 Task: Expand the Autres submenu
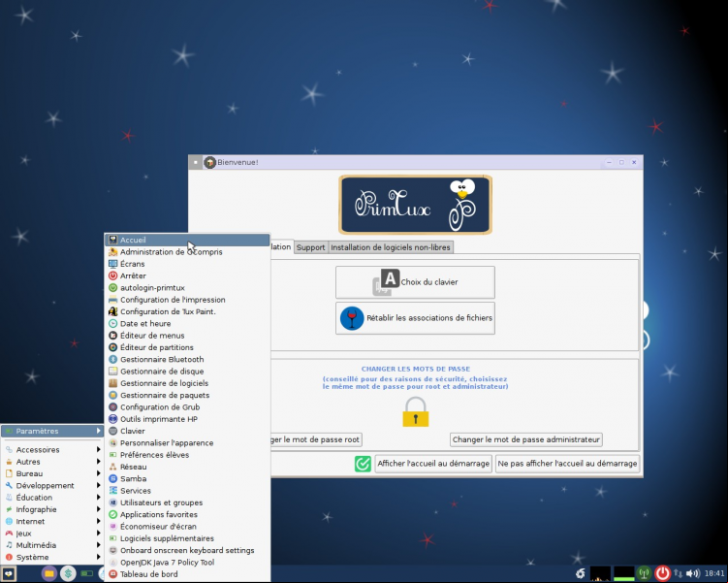(x=52, y=462)
